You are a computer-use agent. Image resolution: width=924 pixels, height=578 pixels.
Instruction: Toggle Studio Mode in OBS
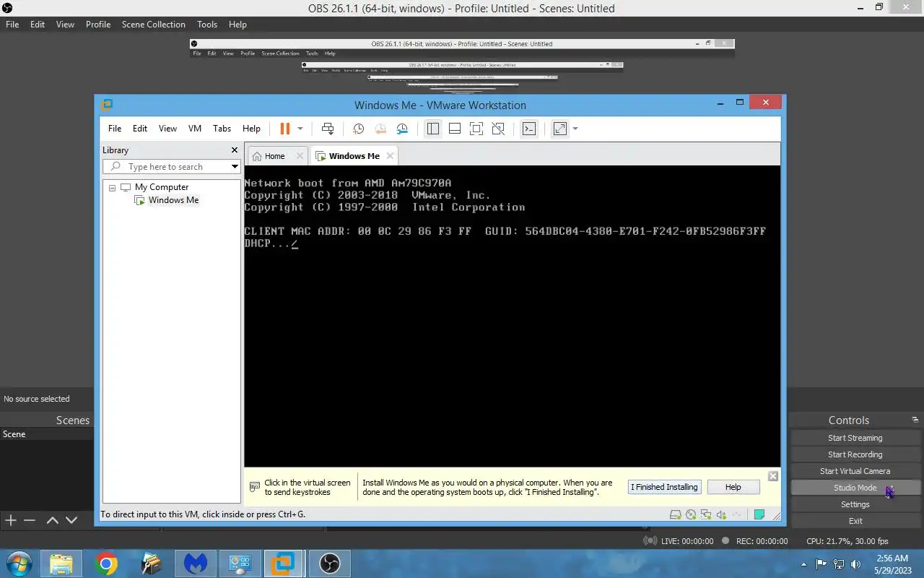pos(855,488)
